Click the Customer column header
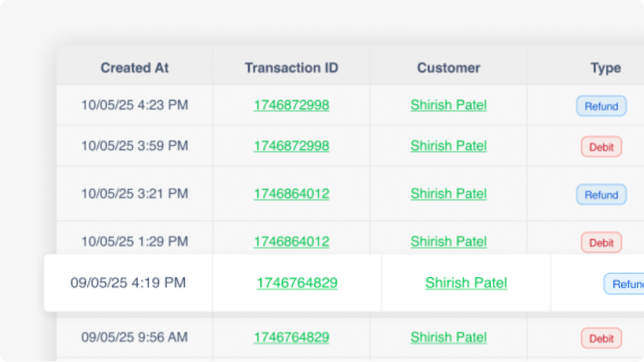Image resolution: width=644 pixels, height=362 pixels. click(x=448, y=68)
